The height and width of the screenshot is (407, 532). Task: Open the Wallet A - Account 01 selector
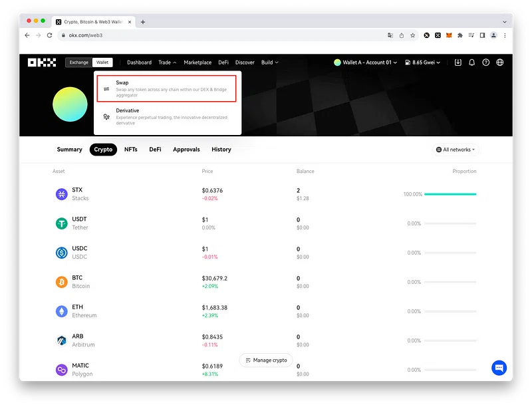(365, 63)
